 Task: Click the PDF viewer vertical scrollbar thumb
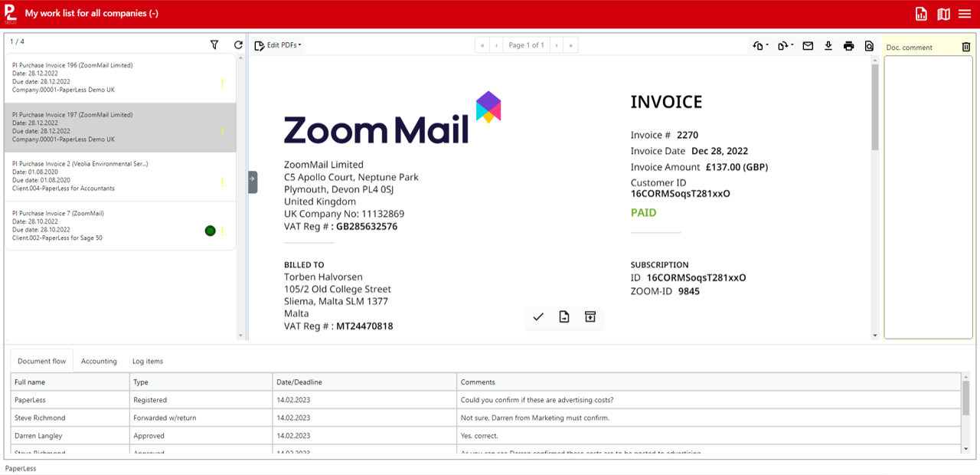click(x=875, y=106)
